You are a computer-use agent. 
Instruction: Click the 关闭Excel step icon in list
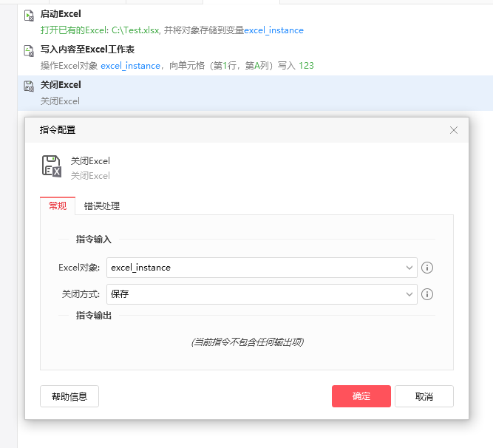pos(29,86)
